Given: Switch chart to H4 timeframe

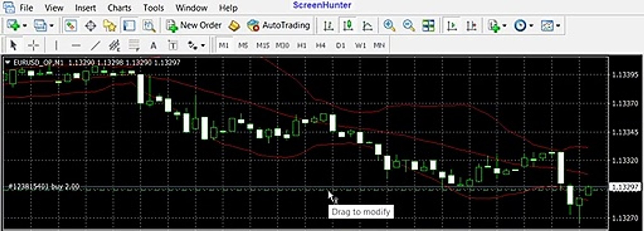Looking at the screenshot, I should [x=321, y=46].
